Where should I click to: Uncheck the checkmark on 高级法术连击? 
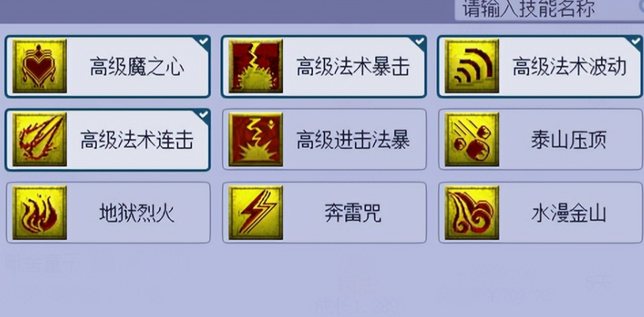[x=203, y=116]
